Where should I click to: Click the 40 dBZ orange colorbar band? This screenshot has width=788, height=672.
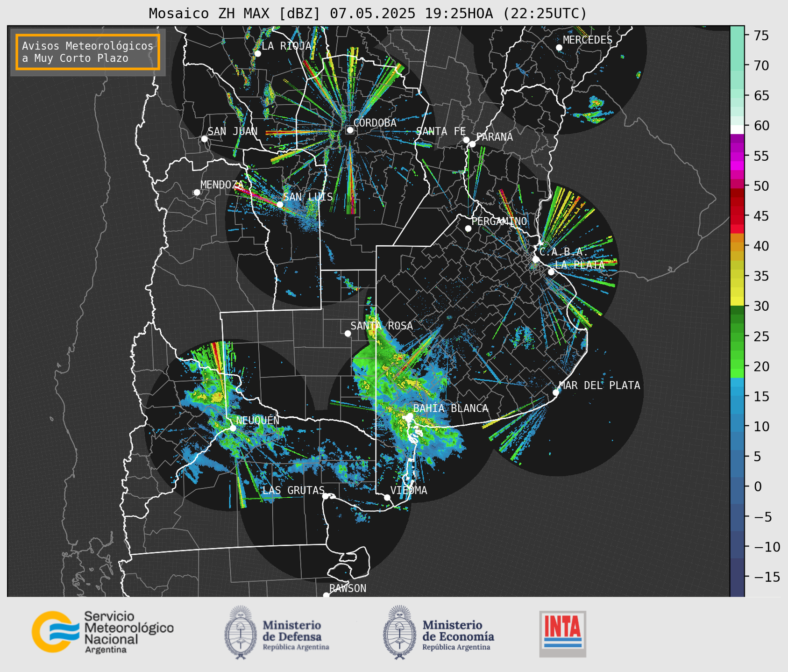[x=737, y=246]
